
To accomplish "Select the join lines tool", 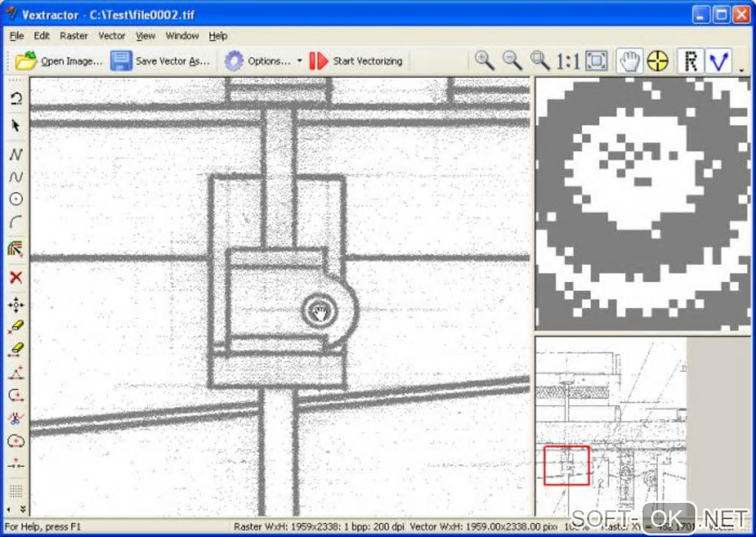I will [x=16, y=464].
